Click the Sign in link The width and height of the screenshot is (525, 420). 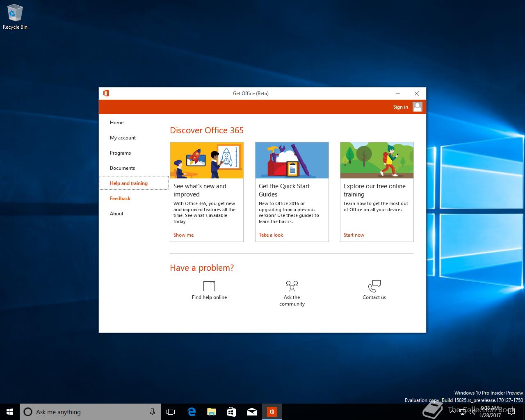[x=400, y=107]
